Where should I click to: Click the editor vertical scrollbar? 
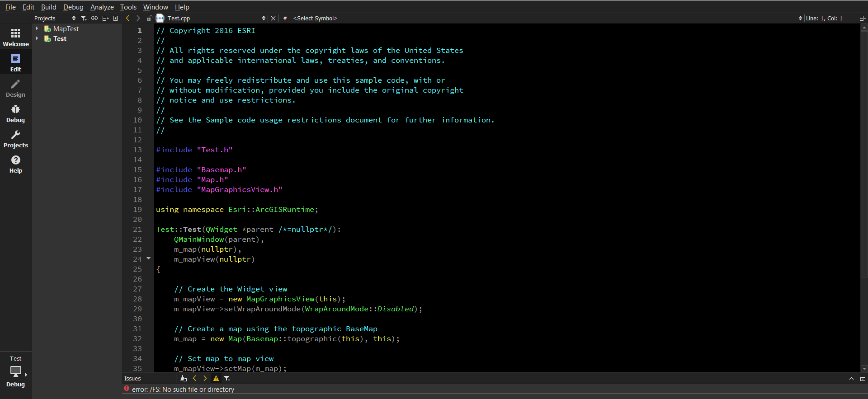(864, 154)
